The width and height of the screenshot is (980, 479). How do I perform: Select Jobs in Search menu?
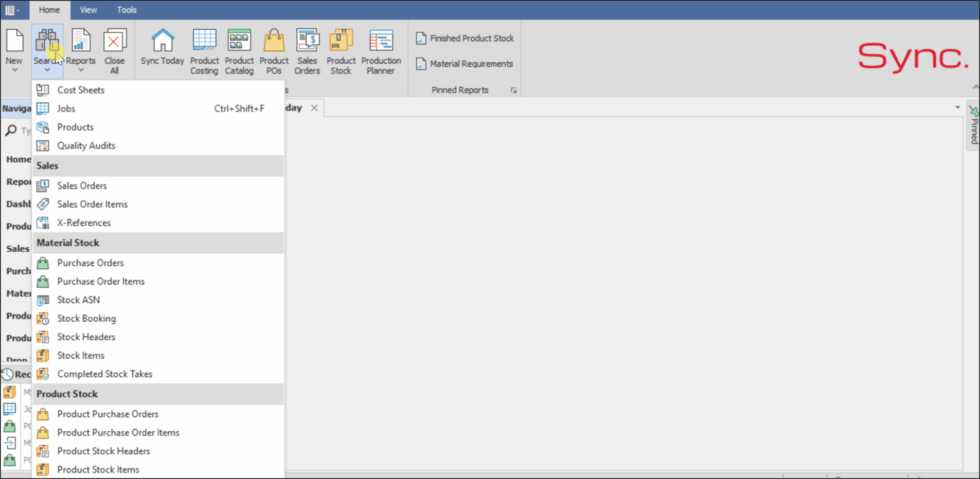(x=158, y=108)
